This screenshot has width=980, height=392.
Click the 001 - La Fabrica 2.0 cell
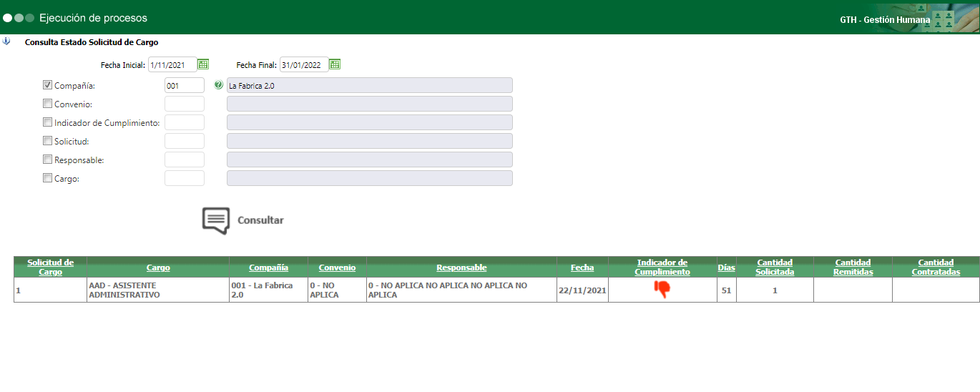click(x=268, y=290)
